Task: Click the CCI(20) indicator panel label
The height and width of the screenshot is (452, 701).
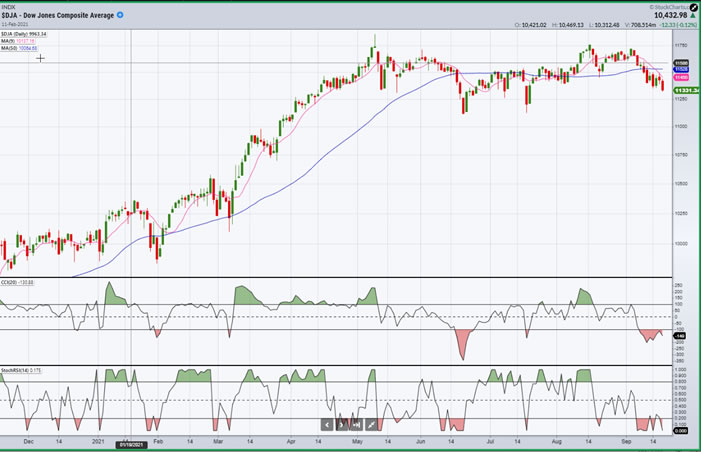Action: tap(20, 284)
